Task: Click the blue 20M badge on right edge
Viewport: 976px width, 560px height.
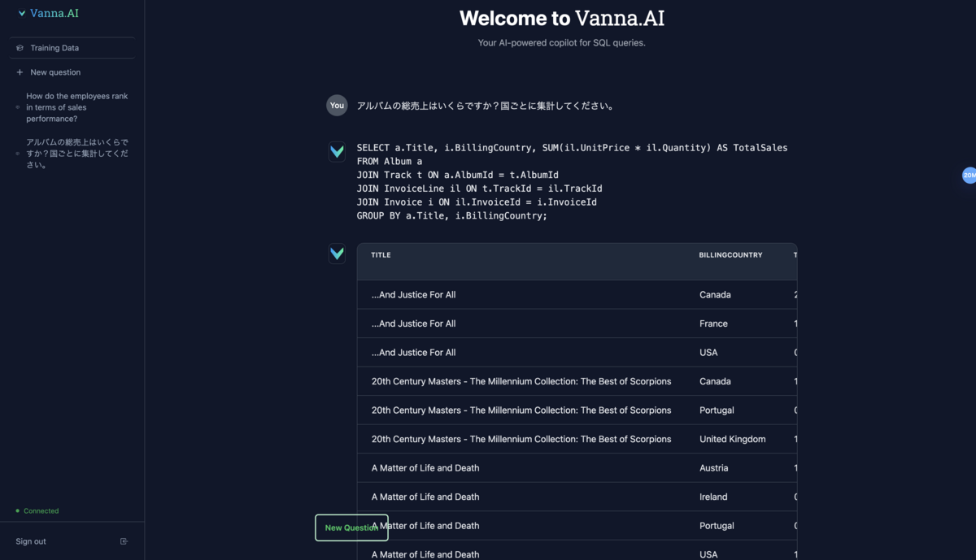Action: (969, 176)
